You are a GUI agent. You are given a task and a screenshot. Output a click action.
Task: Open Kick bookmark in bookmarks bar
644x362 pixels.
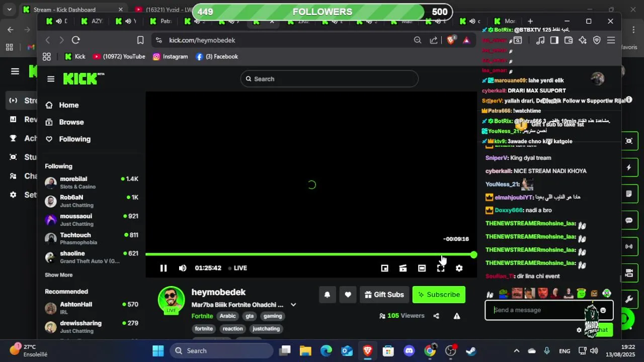click(75, 57)
